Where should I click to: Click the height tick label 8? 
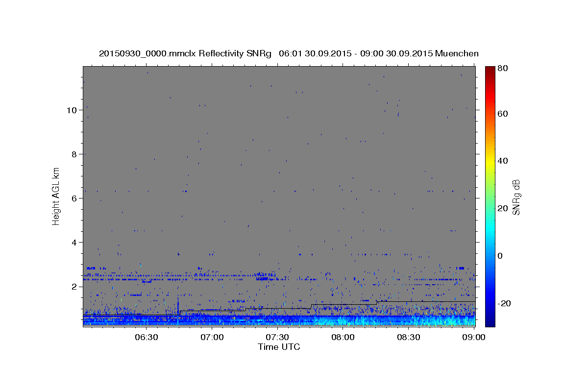(74, 154)
